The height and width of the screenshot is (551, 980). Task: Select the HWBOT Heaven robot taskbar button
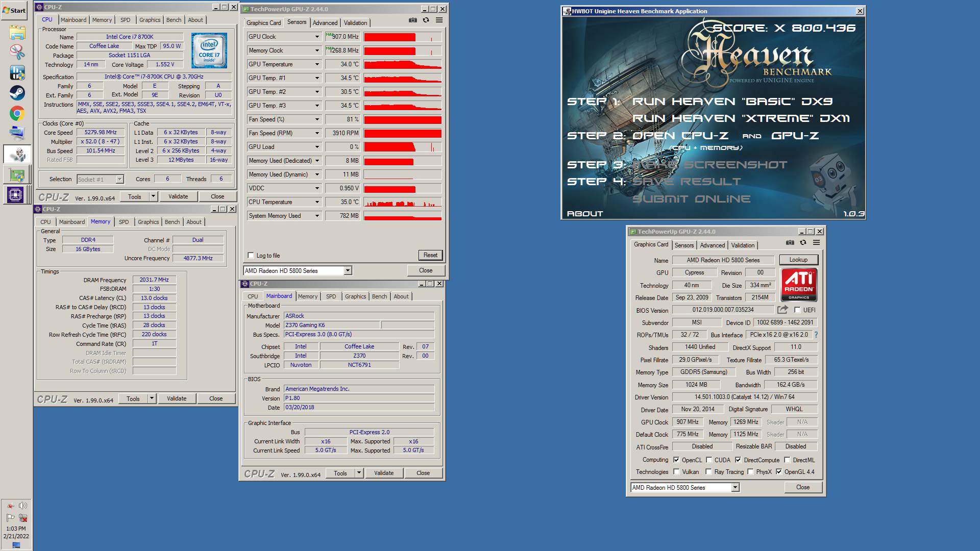tap(17, 154)
